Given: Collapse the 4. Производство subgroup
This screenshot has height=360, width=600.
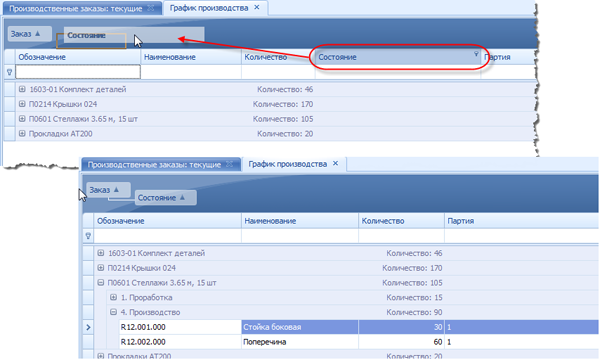Looking at the screenshot, I should 113,312.
